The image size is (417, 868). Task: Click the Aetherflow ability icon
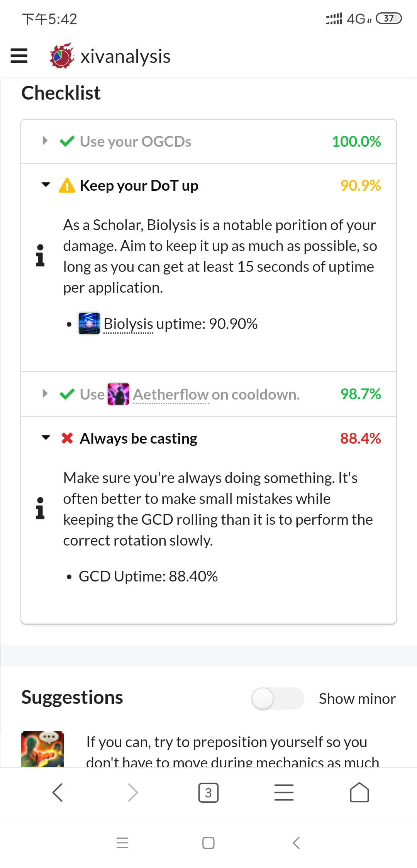tap(118, 394)
